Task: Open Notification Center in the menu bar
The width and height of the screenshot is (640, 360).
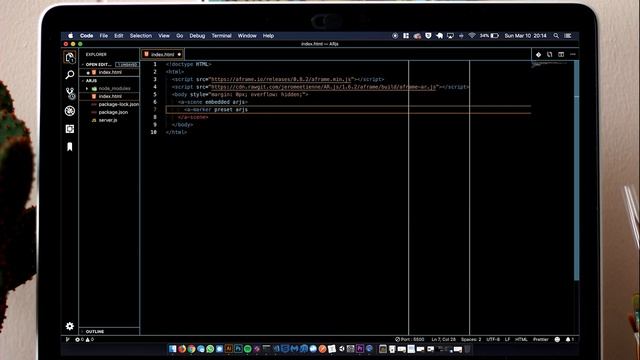Action: pyautogui.click(x=568, y=36)
